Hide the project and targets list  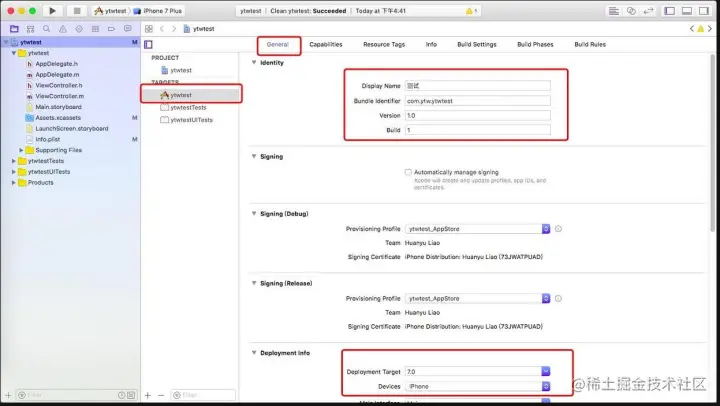148,45
